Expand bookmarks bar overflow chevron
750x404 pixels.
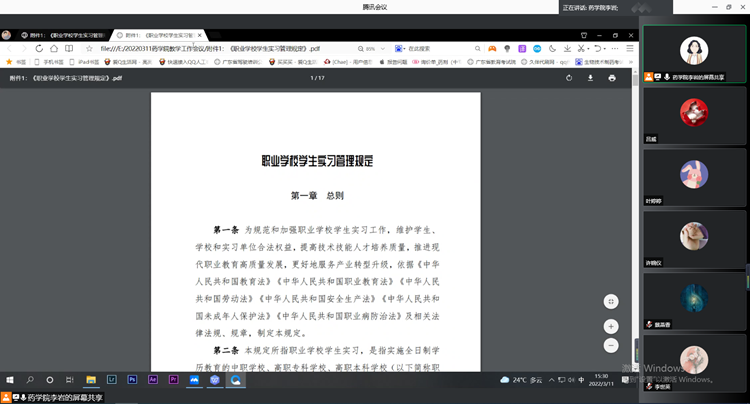[631, 62]
